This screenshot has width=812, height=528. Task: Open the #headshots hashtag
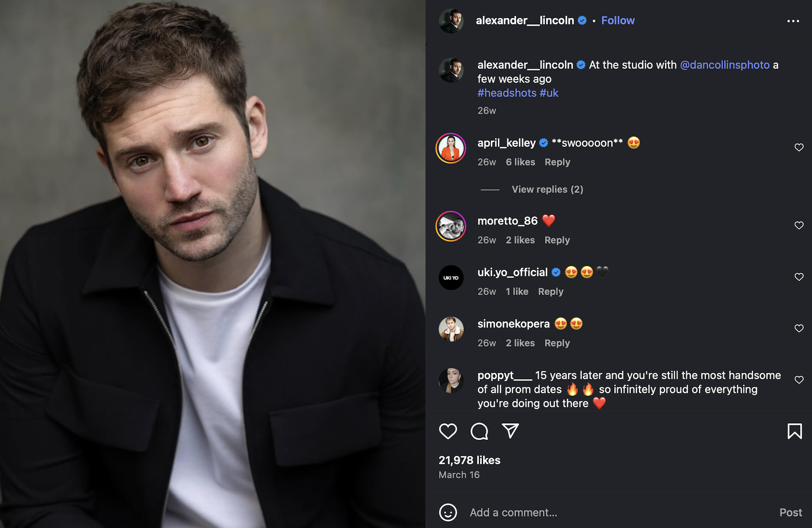point(507,93)
